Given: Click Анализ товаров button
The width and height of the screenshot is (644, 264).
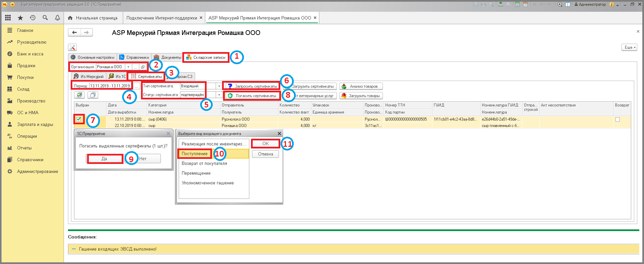Looking at the screenshot, I should [361, 86].
